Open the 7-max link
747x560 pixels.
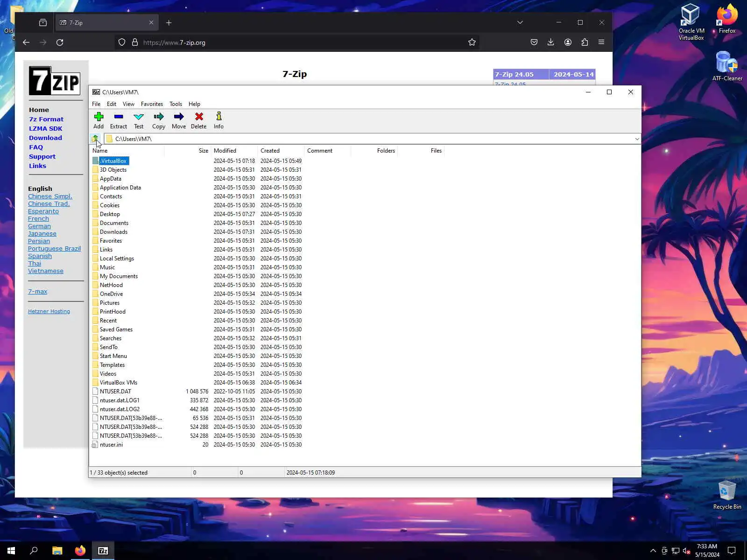37,291
